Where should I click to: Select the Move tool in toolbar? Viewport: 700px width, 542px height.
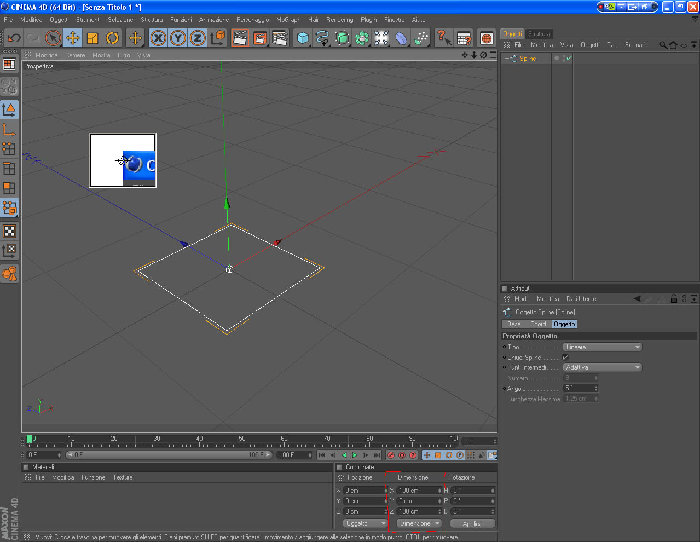72,38
